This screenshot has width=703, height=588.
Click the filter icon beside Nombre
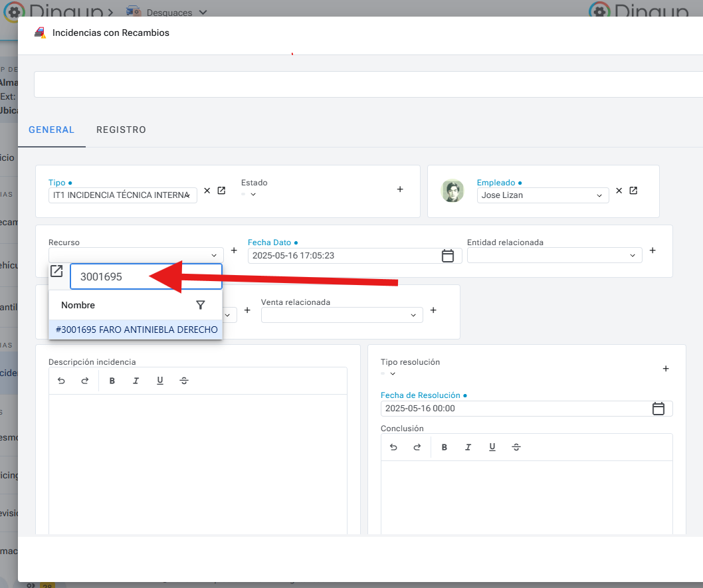tap(201, 305)
